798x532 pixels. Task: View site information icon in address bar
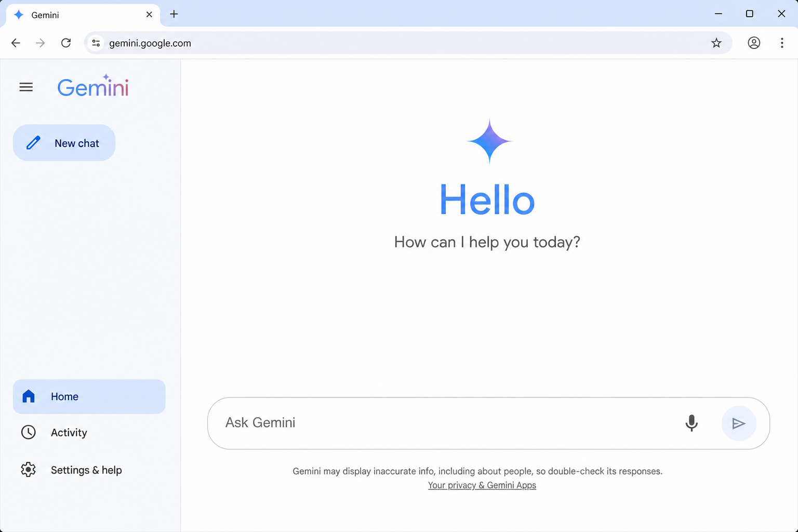[x=96, y=43]
